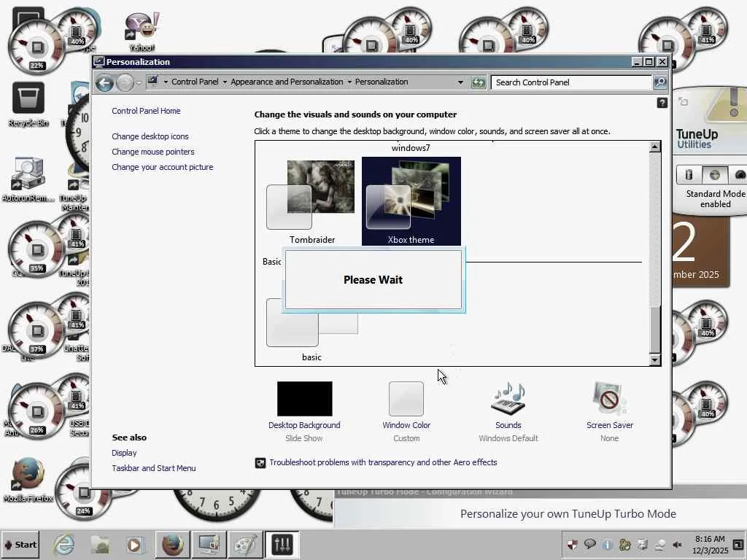Click the Window Color swatch
This screenshot has width=747, height=560.
(x=406, y=399)
